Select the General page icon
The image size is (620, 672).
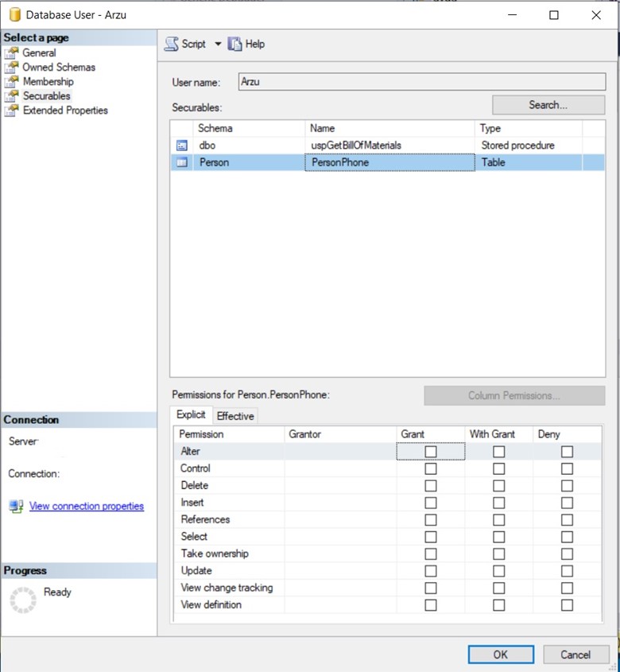click(11, 53)
